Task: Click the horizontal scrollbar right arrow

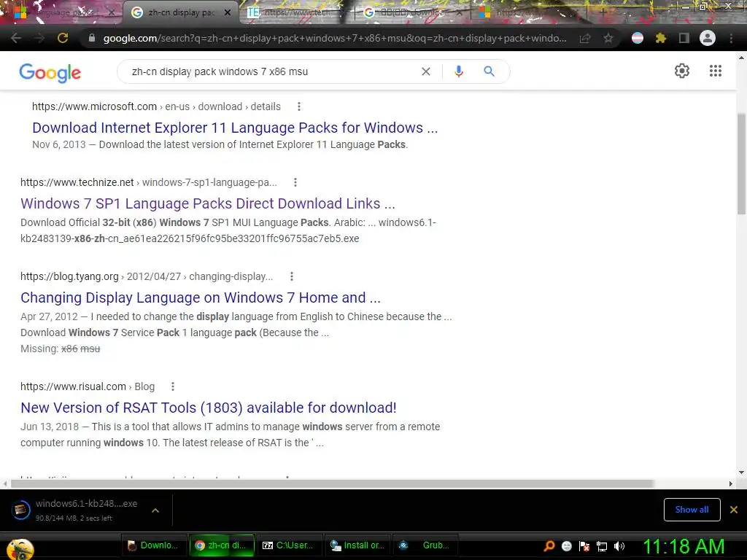Action: point(731,483)
